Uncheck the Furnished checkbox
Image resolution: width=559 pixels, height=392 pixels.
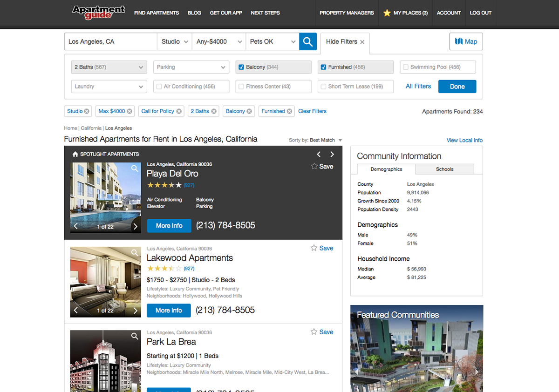click(x=323, y=67)
